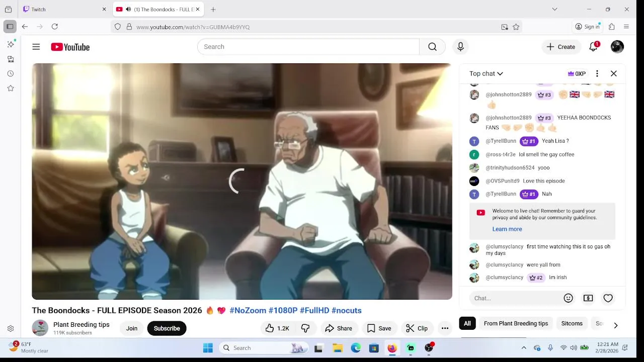644x362 pixels.
Task: Click the YouTube search magnifier button
Action: tap(432, 47)
